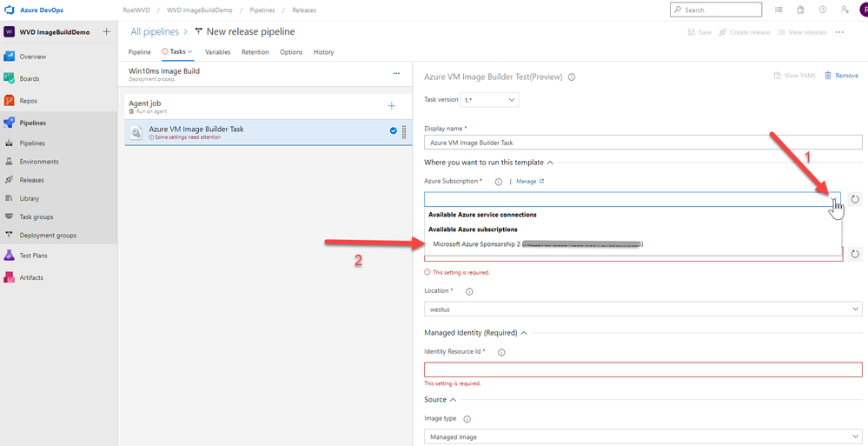The height and width of the screenshot is (446, 868).
Task: Go to All pipelines breadcrumb link
Action: point(155,31)
